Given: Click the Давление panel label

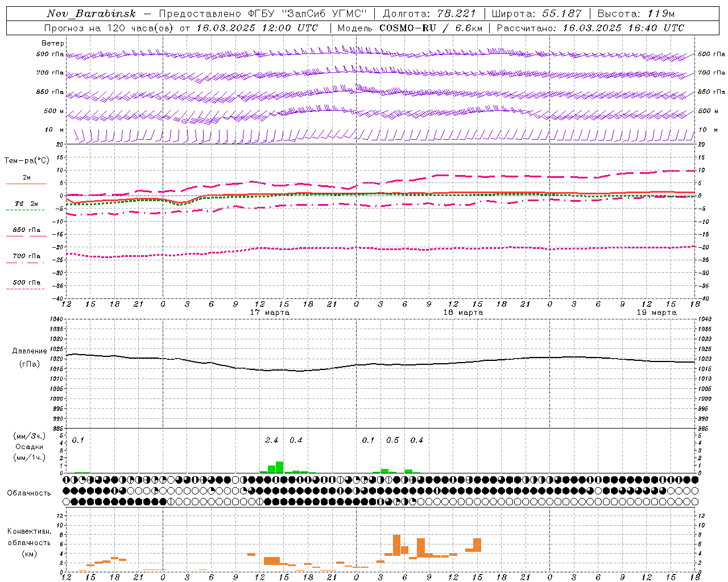Looking at the screenshot, I should (30, 351).
